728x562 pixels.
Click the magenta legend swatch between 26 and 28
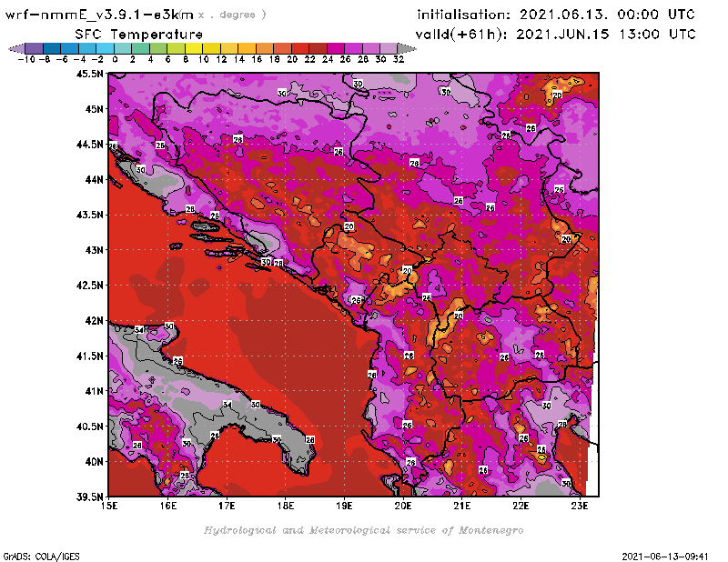[353, 48]
